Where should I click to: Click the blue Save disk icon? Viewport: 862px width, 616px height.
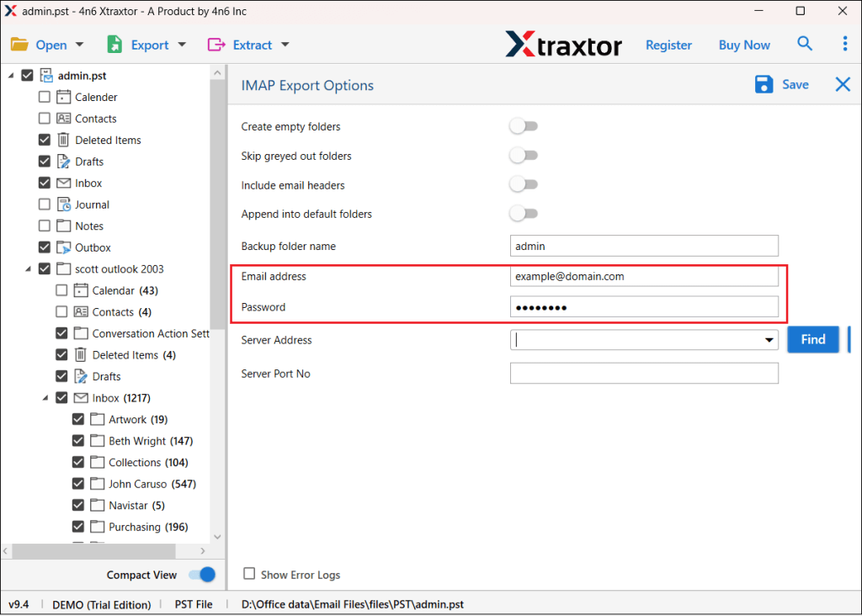click(764, 84)
